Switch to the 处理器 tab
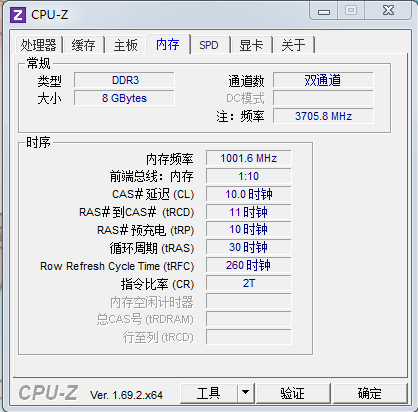 point(38,45)
